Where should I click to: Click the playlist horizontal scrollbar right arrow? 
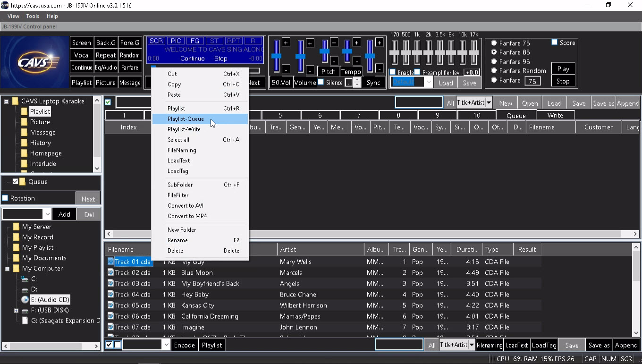pos(635,234)
